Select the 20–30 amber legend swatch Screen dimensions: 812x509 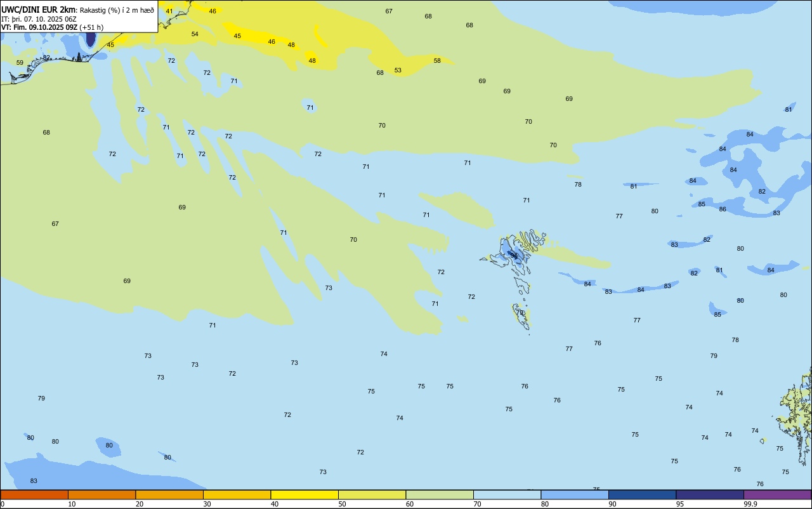click(169, 494)
